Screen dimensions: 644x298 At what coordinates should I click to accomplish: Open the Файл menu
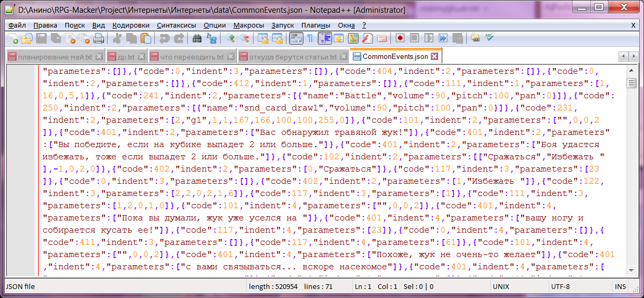point(17,25)
